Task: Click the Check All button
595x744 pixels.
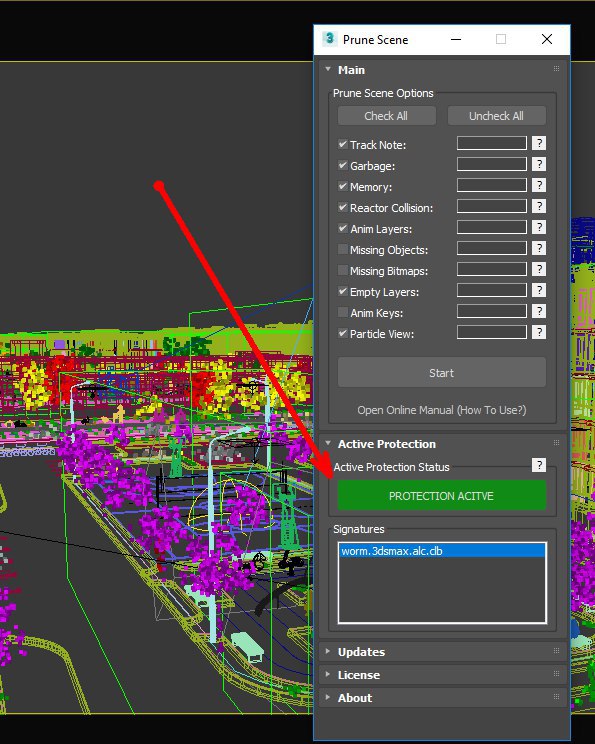Action: pos(386,116)
